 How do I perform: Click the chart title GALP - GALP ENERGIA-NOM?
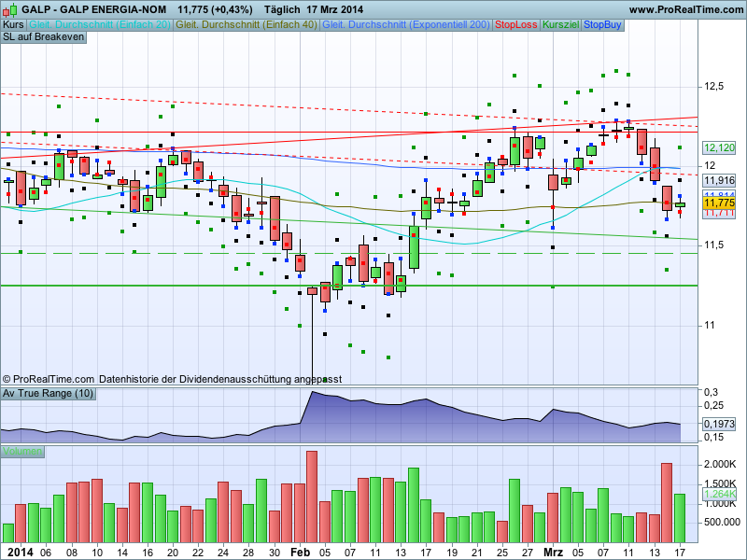[94, 9]
